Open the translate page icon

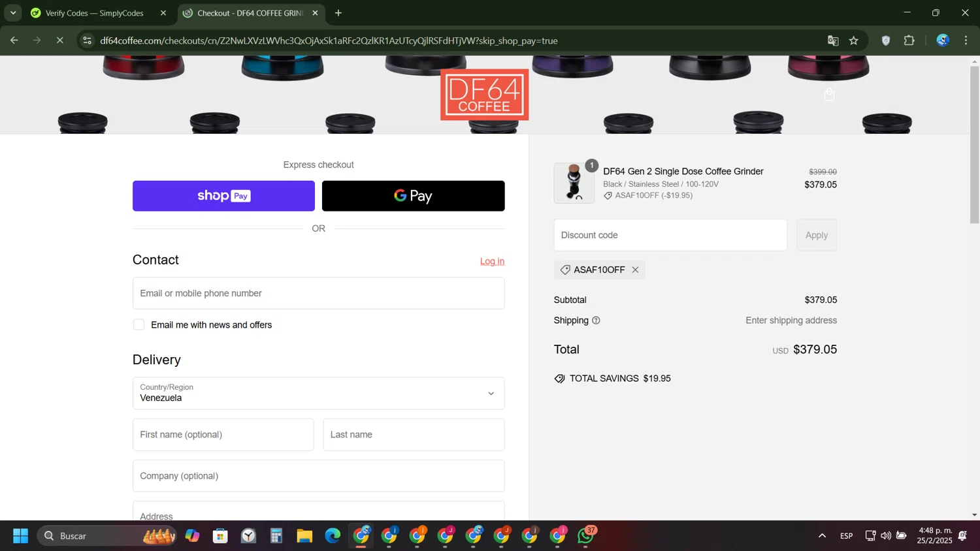[x=833, y=40]
